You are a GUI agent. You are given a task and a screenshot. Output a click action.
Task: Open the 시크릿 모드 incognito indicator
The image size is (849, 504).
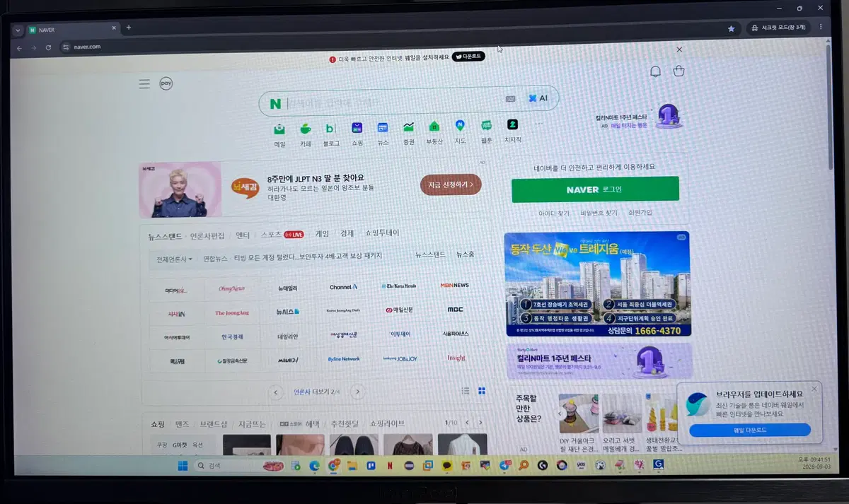tap(778, 28)
